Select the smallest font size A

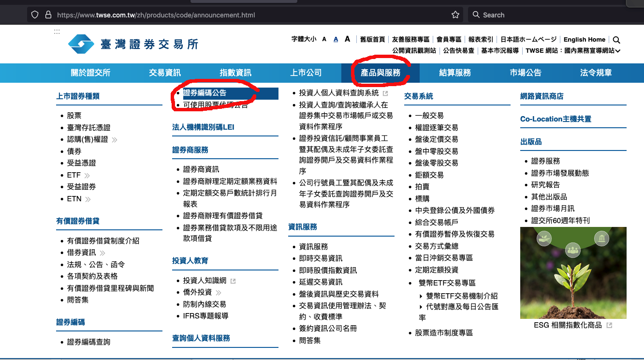[324, 40]
